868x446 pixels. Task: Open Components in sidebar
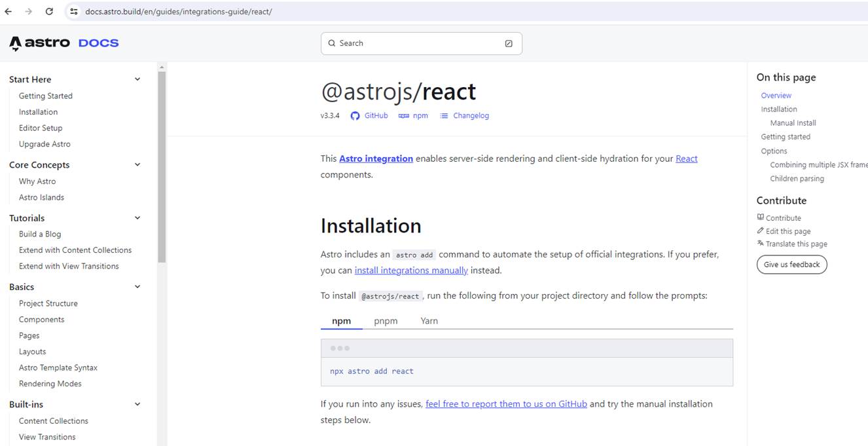(41, 320)
